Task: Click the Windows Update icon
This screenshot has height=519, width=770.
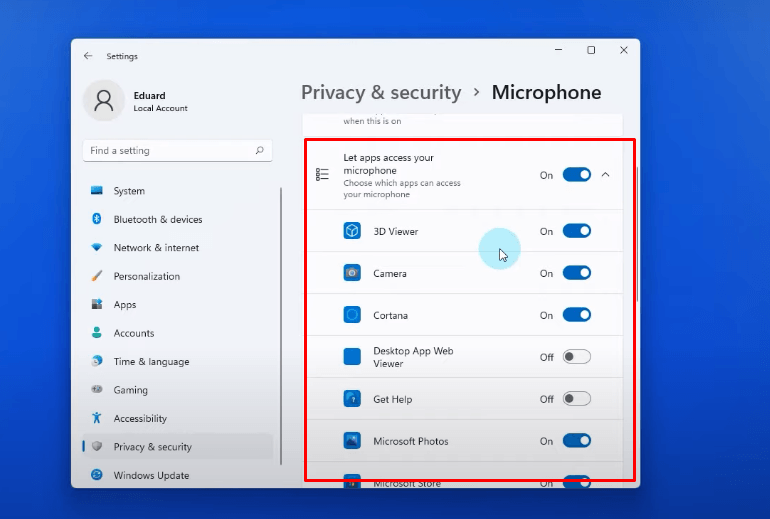Action: 97,474
